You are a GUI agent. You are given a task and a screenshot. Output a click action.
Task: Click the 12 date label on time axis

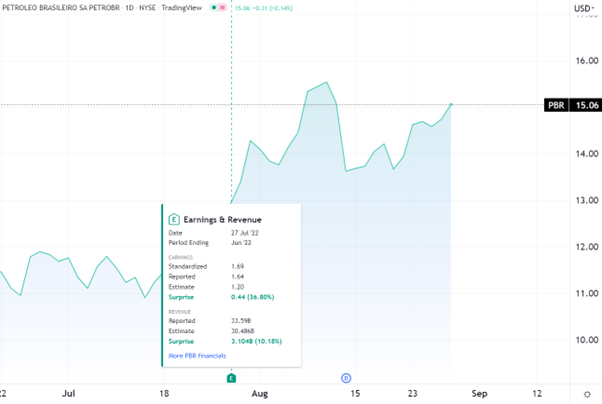coord(537,394)
